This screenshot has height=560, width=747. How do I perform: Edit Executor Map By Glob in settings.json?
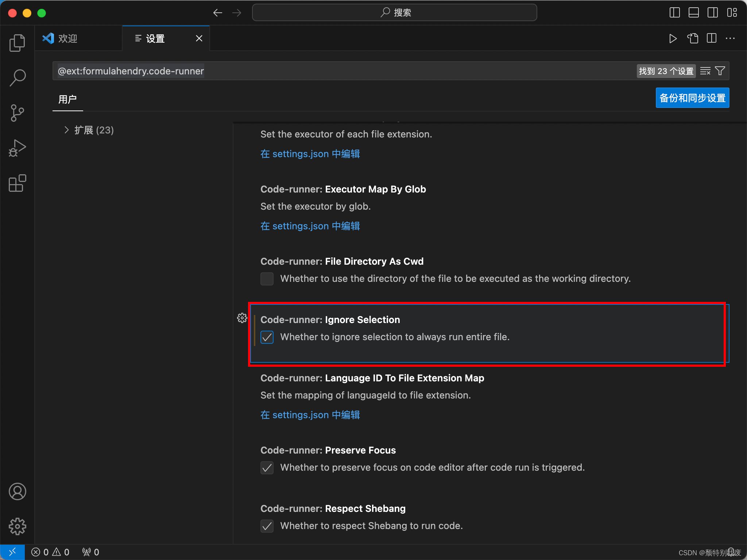(x=310, y=226)
